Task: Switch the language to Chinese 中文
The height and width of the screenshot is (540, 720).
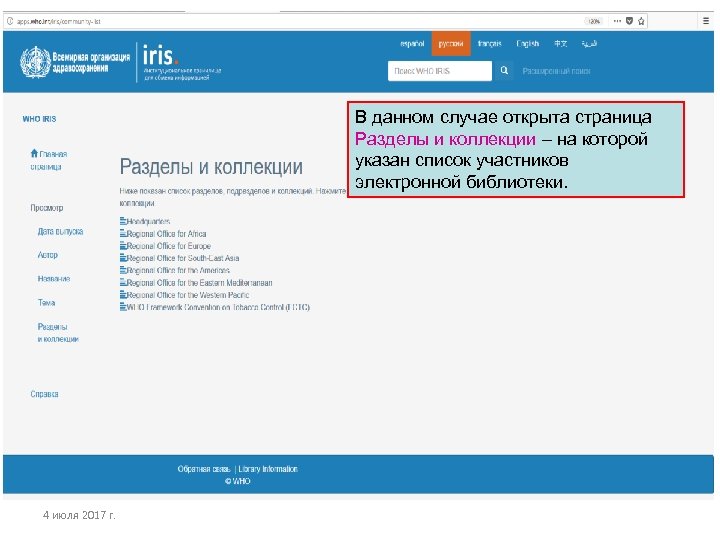Action: pyautogui.click(x=560, y=44)
